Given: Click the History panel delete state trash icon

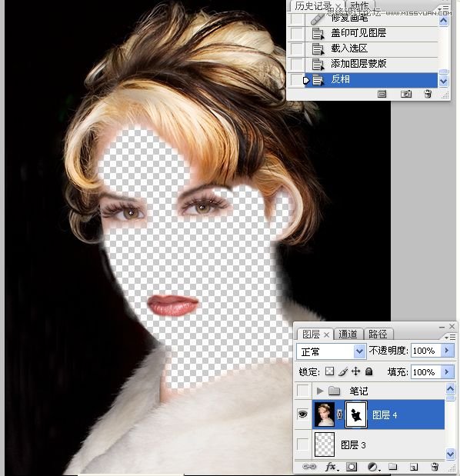Looking at the screenshot, I should [x=428, y=94].
